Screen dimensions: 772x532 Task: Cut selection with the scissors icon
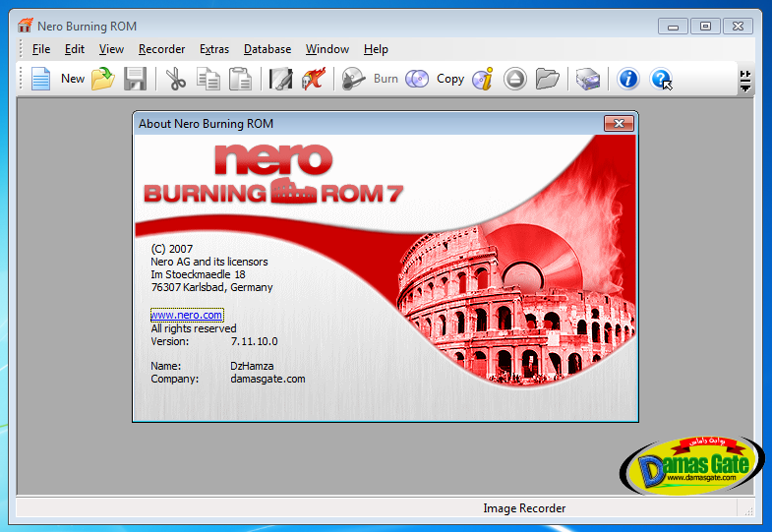click(x=176, y=79)
